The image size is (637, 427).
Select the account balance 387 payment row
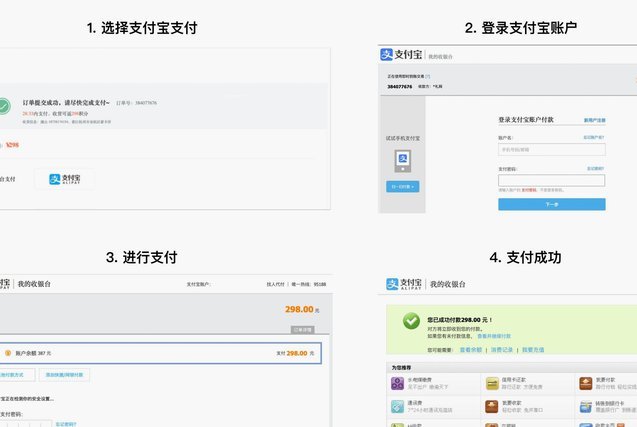160,353
